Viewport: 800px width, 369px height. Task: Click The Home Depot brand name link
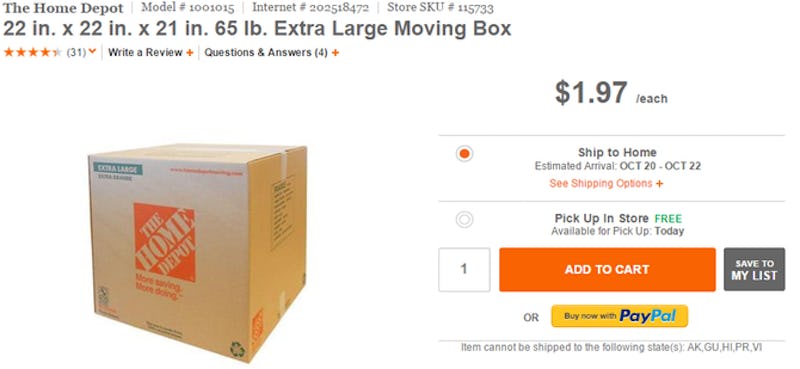(63, 8)
